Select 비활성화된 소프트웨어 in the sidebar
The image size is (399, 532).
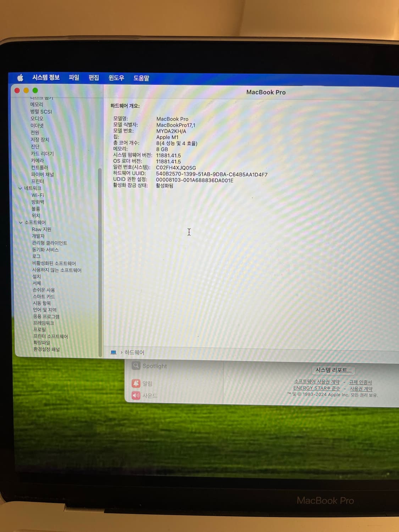[54, 263]
